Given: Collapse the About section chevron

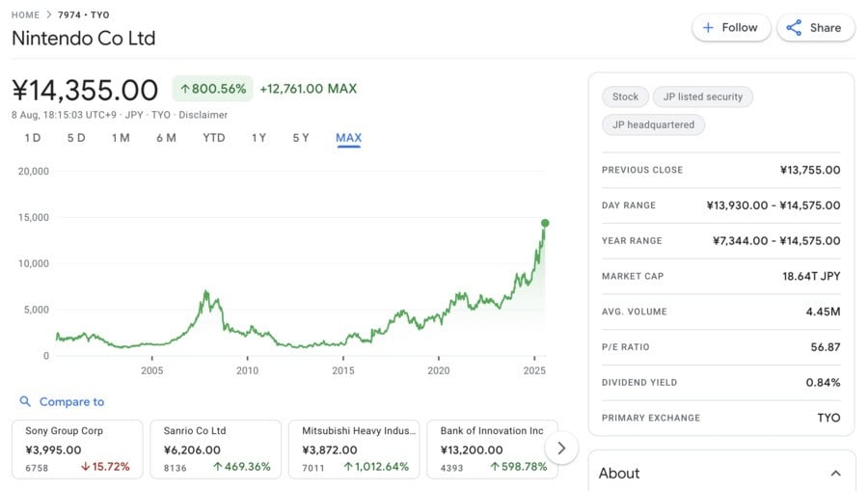Looking at the screenshot, I should coord(835,473).
